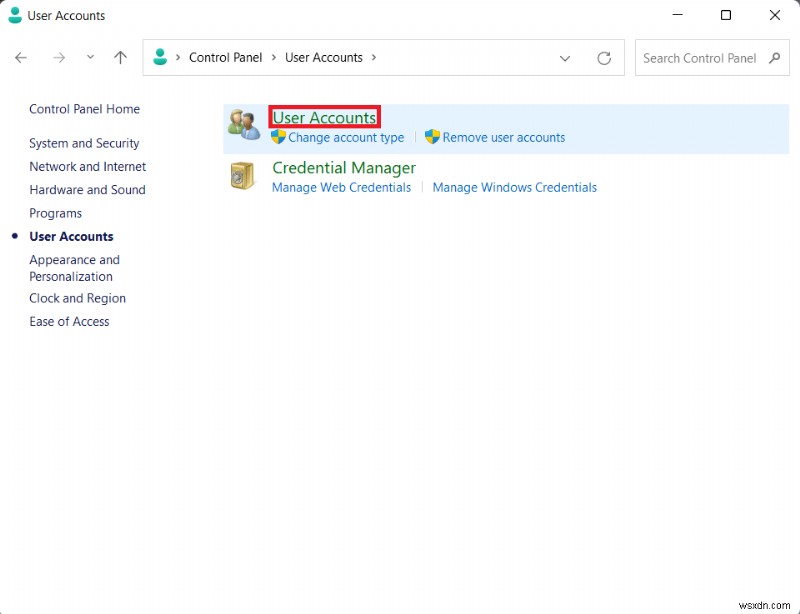800x614 pixels.
Task: Open the address bar history dropdown chevron
Action: coord(565,58)
